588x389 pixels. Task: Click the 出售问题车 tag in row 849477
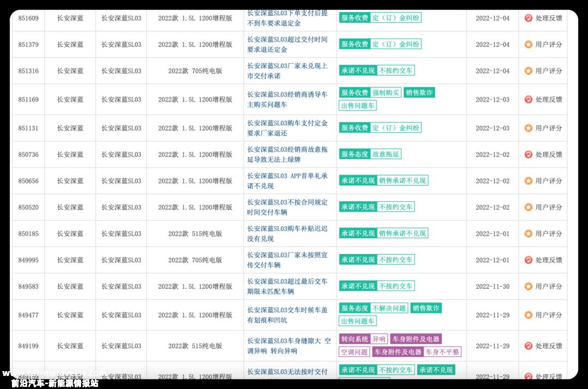click(x=357, y=321)
